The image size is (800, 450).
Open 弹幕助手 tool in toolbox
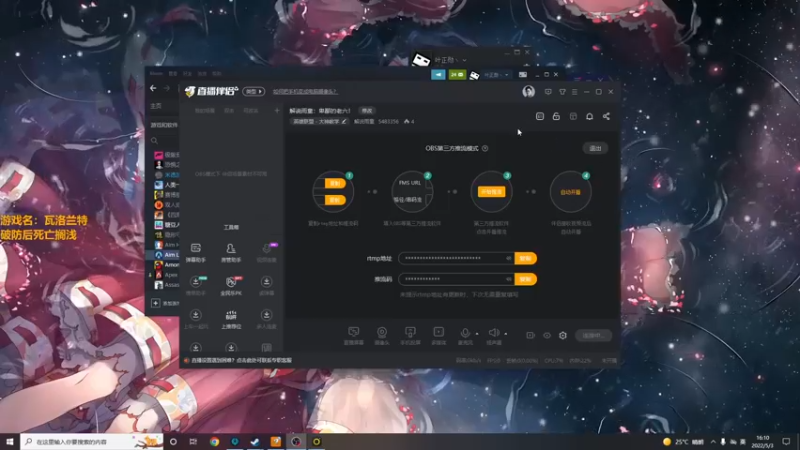point(195,253)
